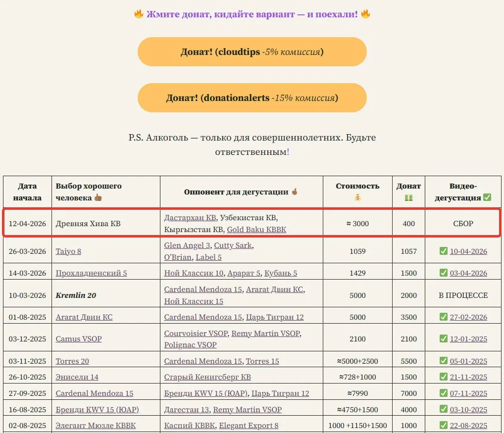Open the Кубань 5 link
Viewport: 504px width, 433px height.
click(281, 273)
